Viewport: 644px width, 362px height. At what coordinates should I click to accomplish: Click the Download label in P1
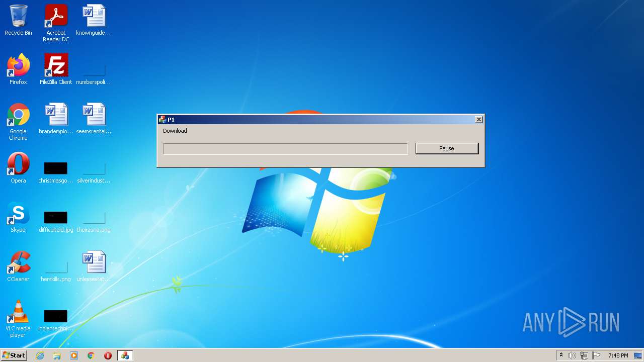coord(175,131)
